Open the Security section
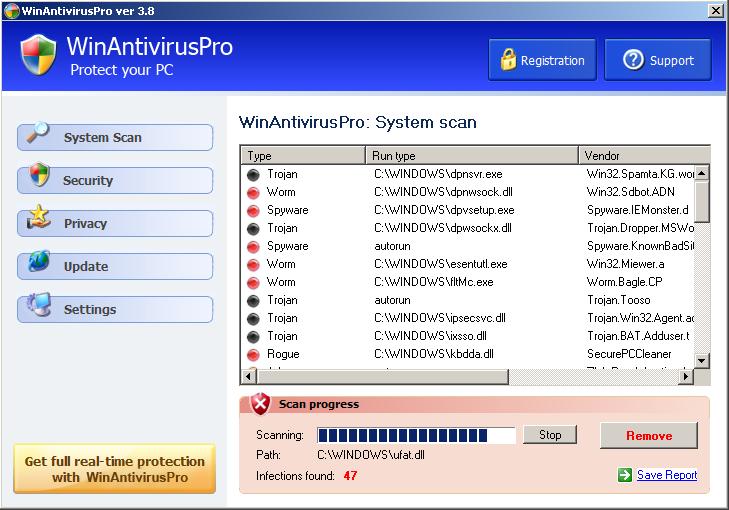The image size is (729, 510). [115, 181]
